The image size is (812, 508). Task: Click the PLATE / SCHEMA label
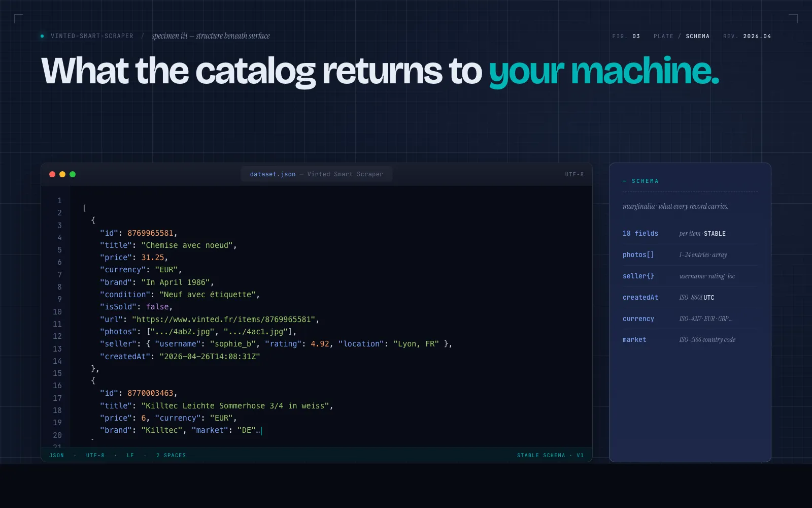click(x=682, y=37)
